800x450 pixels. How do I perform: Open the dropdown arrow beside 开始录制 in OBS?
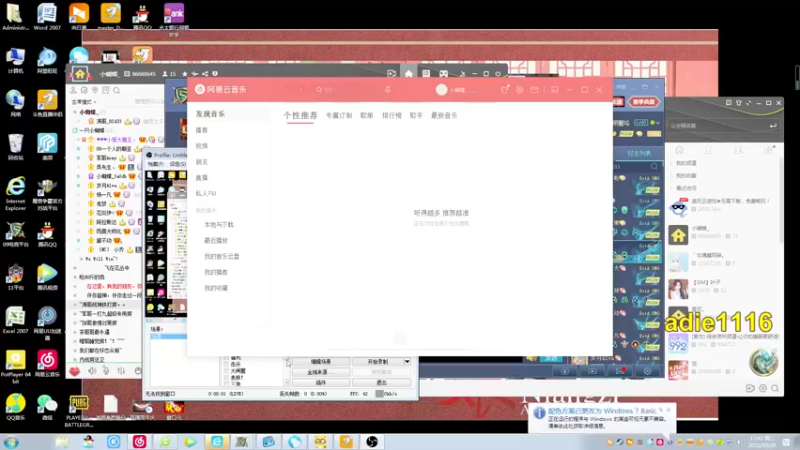407,361
